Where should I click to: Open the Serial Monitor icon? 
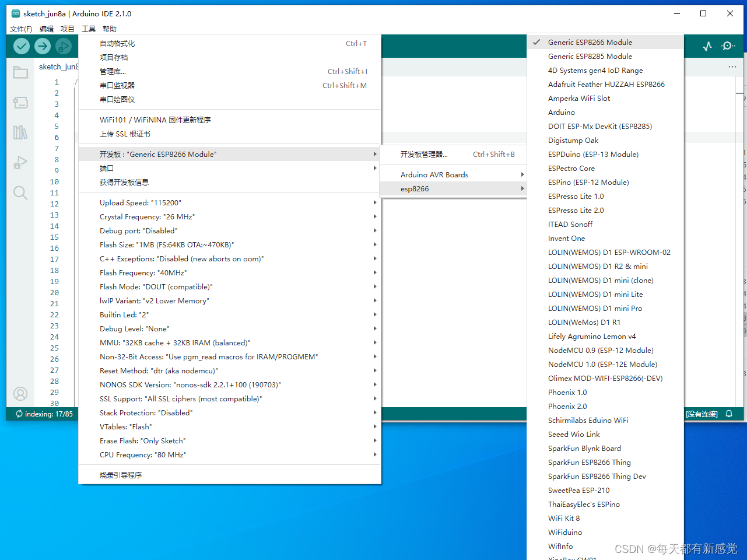[x=728, y=46]
